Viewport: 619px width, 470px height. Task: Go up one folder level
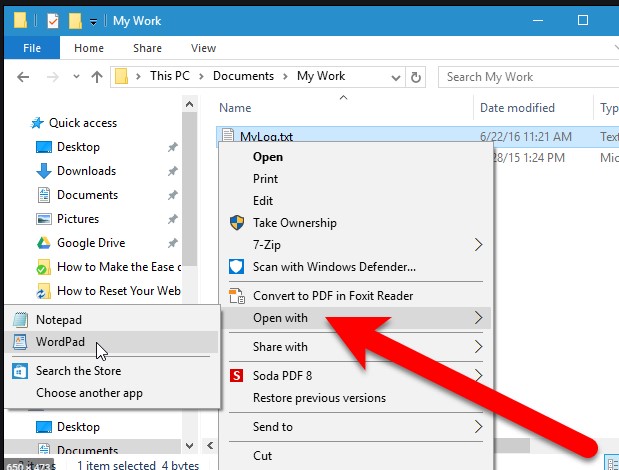point(97,77)
